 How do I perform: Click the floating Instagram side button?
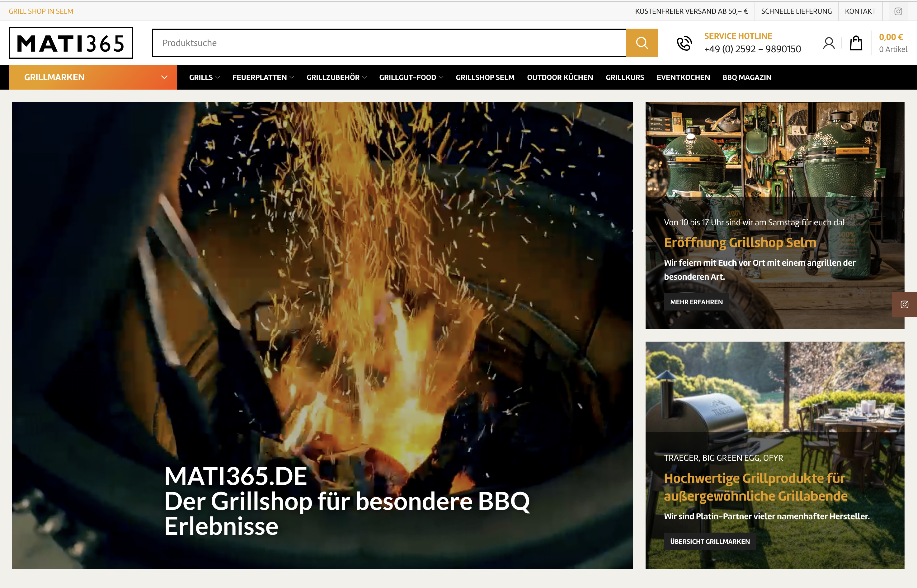pyautogui.click(x=904, y=304)
